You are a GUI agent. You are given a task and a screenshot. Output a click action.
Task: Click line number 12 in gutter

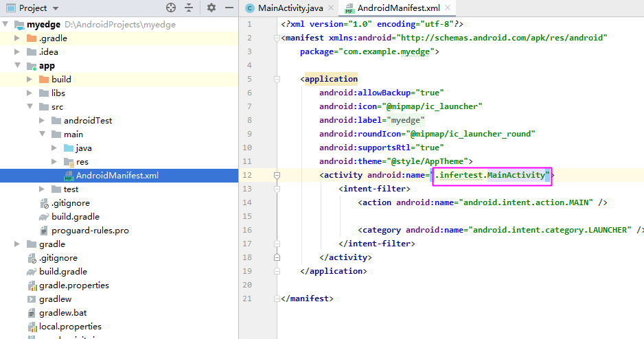tap(247, 175)
